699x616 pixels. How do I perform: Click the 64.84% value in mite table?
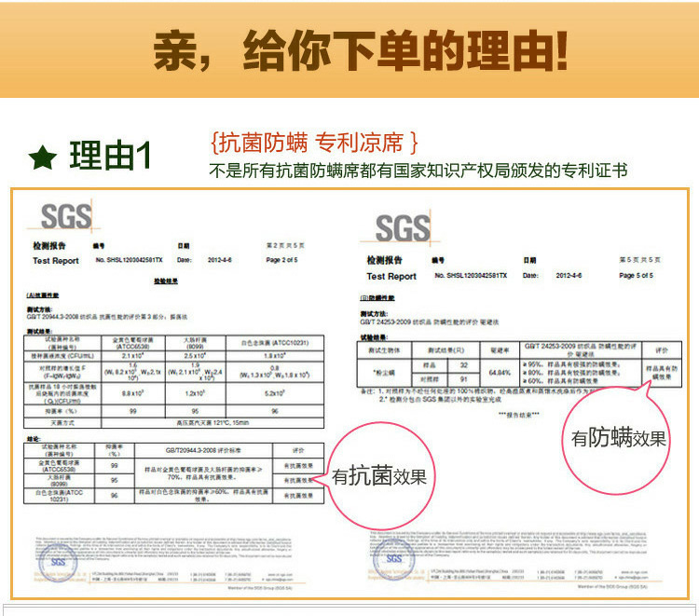click(x=500, y=373)
